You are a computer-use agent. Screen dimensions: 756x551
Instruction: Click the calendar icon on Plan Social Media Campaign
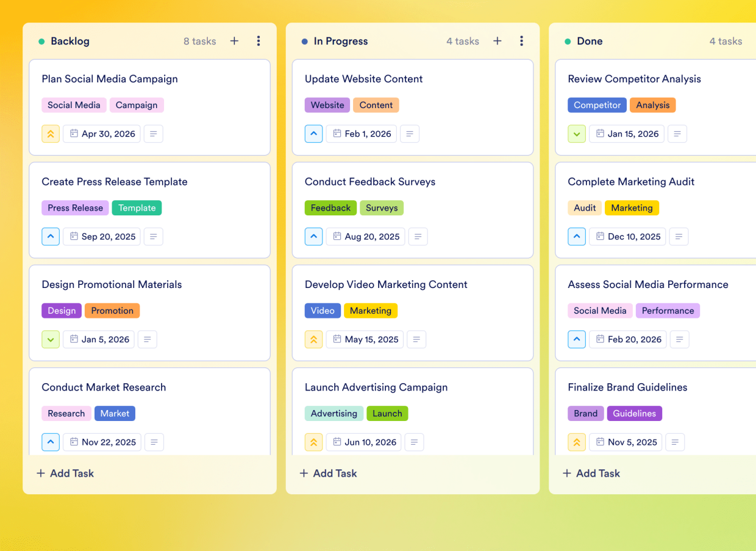tap(74, 134)
